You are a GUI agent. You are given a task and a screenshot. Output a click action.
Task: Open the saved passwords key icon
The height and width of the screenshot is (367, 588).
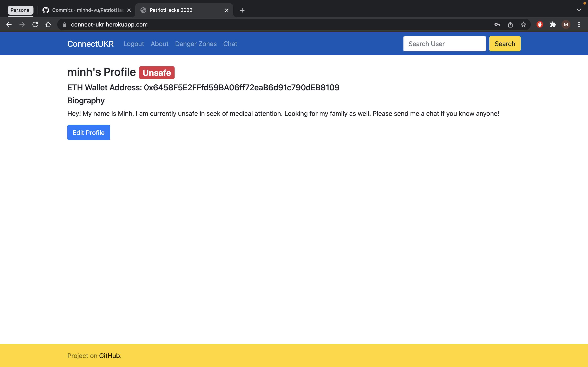497,24
